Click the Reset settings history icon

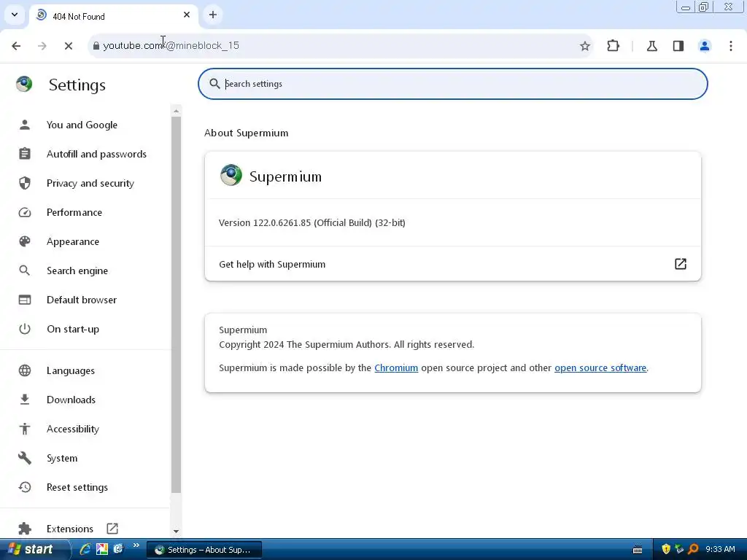[25, 487]
